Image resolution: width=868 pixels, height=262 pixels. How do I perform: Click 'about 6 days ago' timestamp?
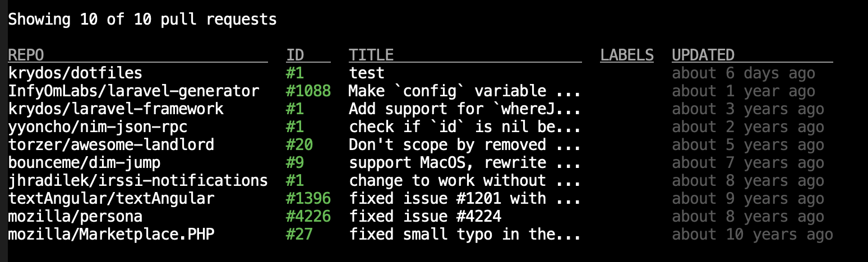(743, 73)
